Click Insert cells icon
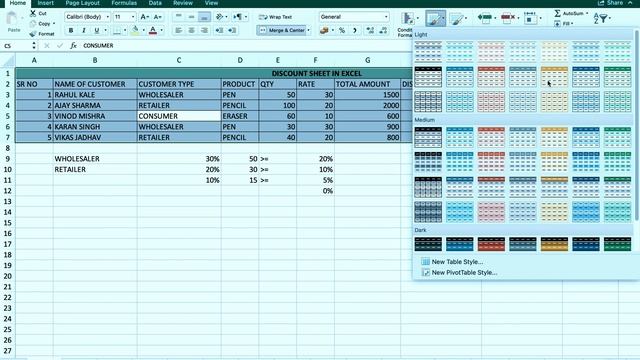Screen dimensions: 640x360 pos(484,18)
